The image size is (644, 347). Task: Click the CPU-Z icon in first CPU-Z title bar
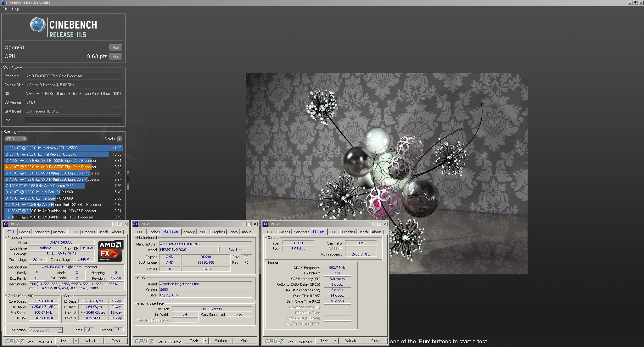(5, 224)
